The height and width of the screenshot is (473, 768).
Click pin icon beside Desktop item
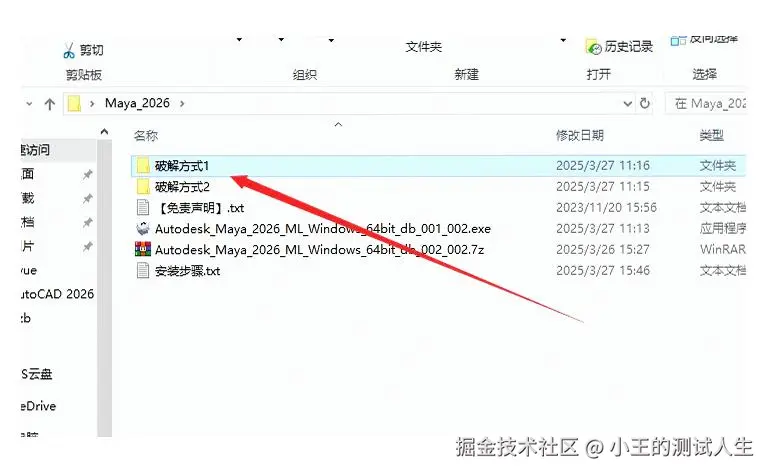(x=87, y=174)
